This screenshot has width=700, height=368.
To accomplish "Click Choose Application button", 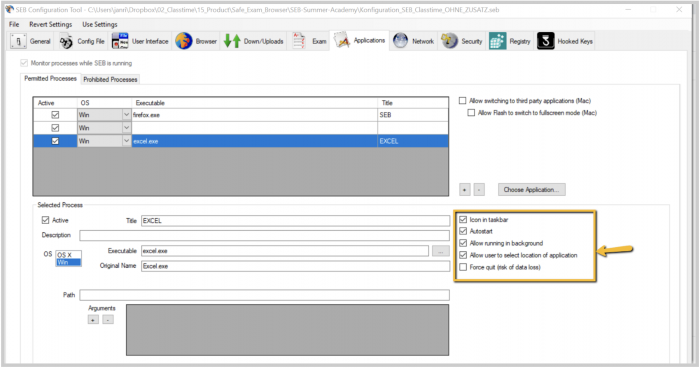I will click(x=531, y=190).
